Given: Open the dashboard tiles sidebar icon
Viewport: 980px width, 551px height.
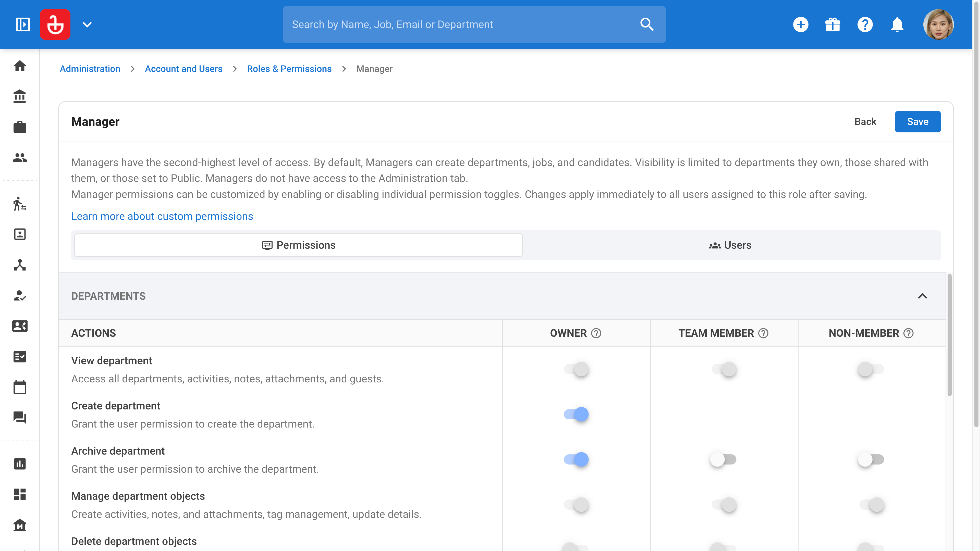Looking at the screenshot, I should [20, 494].
